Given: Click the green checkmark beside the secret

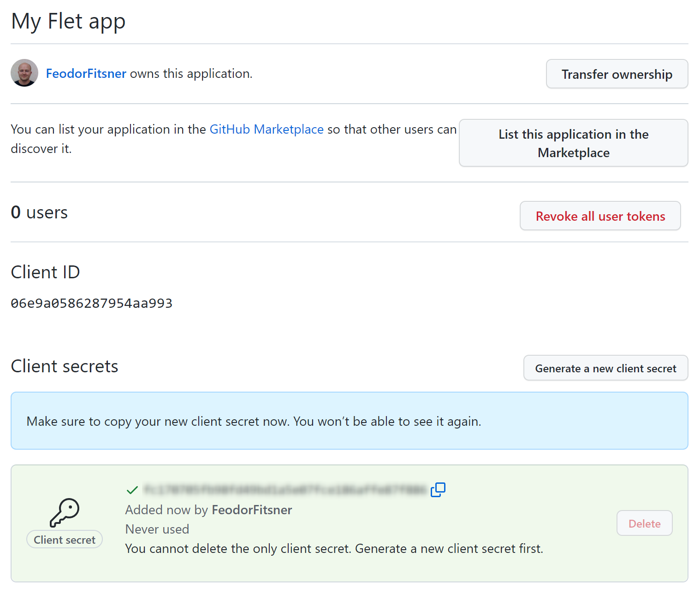Looking at the screenshot, I should 132,490.
